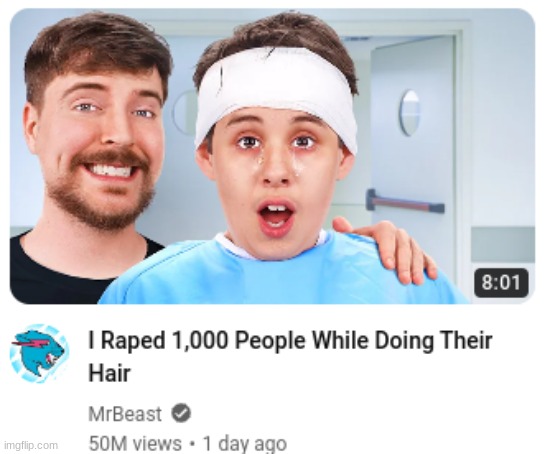The height and width of the screenshot is (454, 550).
Task: Click the "1 day ago" upload date
Action: (245, 443)
